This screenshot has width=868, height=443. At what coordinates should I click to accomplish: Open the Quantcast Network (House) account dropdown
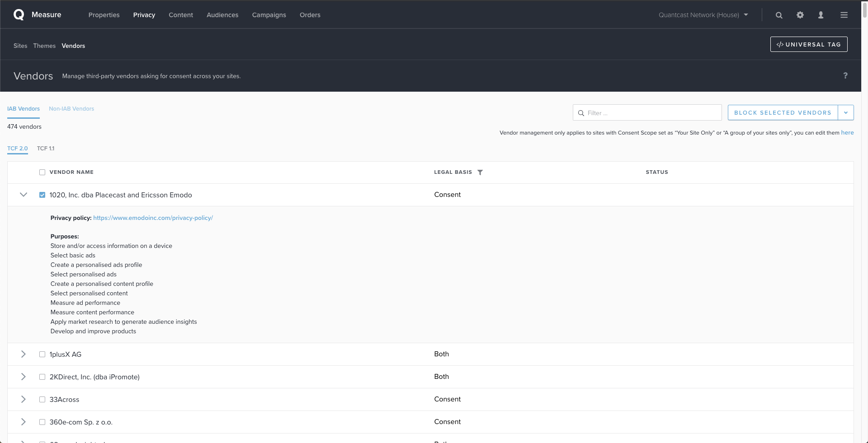pyautogui.click(x=703, y=15)
